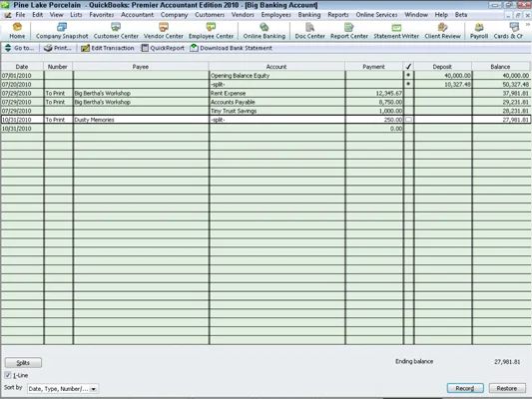This screenshot has height=399, width=532.
Task: Select Opening Balance Equity cell
Action: (x=276, y=76)
